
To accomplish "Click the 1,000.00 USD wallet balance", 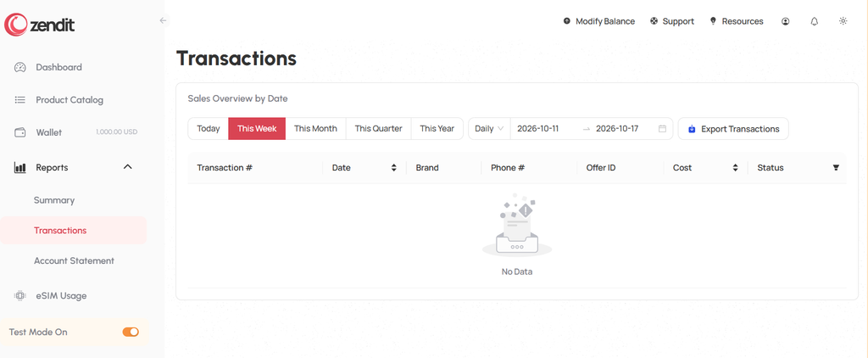I will (x=116, y=132).
